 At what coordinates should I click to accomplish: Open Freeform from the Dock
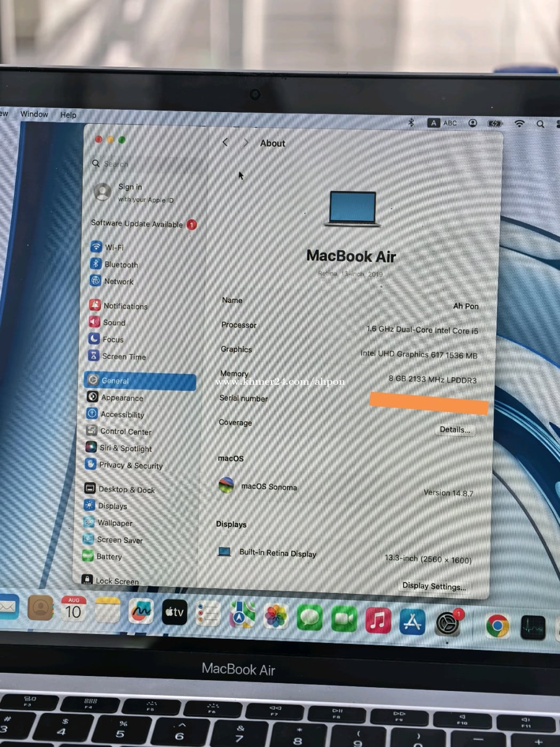click(x=141, y=611)
